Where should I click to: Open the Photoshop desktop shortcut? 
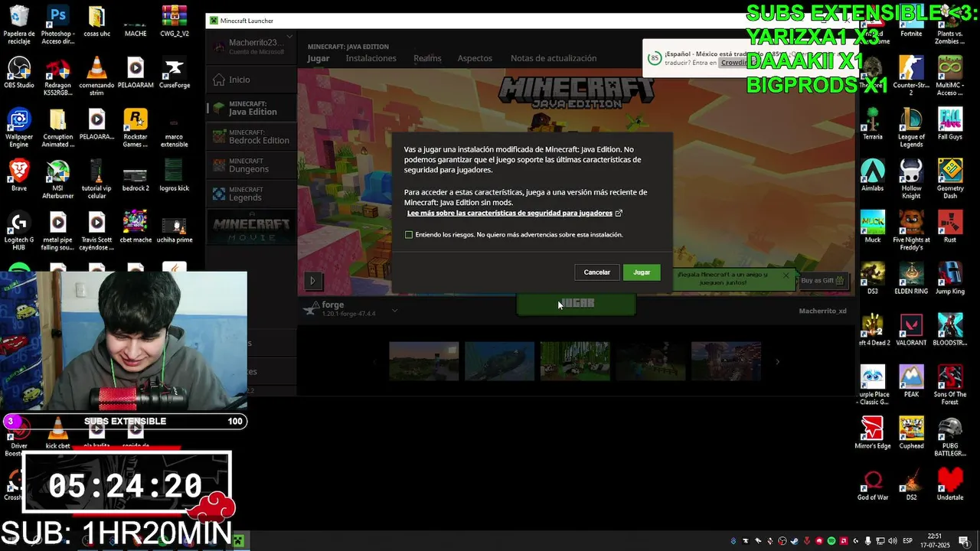[57, 25]
